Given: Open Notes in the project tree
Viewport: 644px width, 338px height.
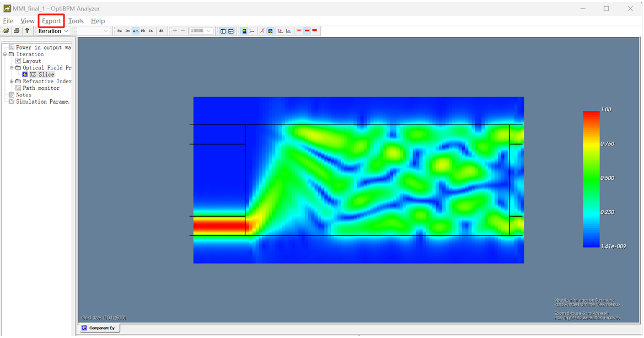Looking at the screenshot, I should (23, 95).
